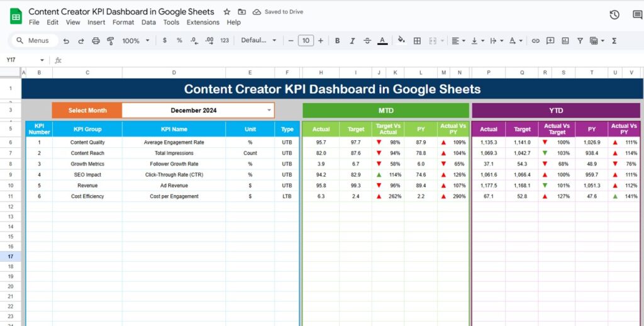
Task: Select row 17 header
Action: [x=10, y=257]
